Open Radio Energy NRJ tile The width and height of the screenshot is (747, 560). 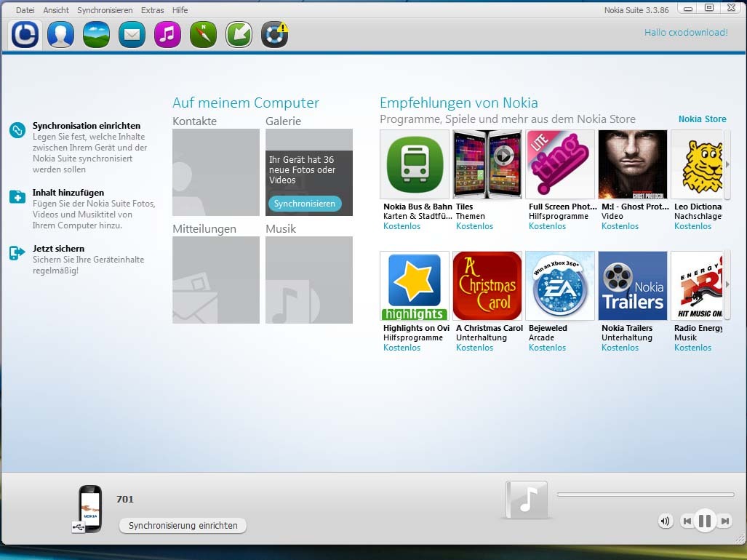click(x=697, y=286)
